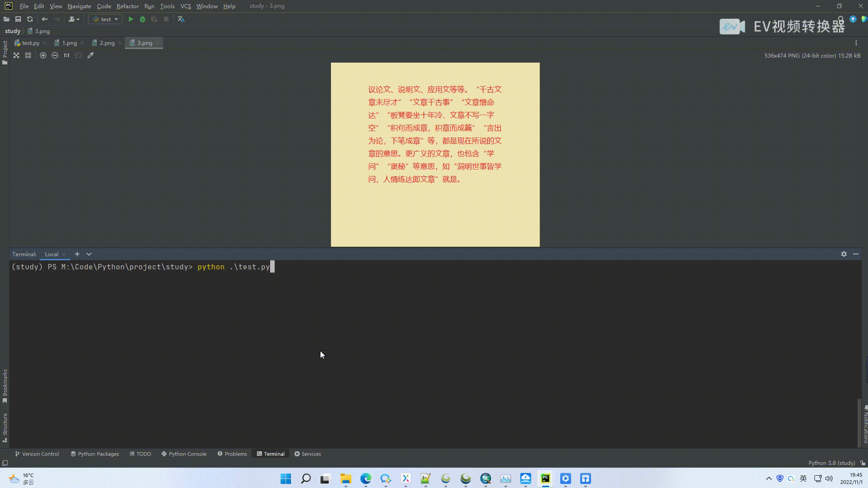Run the test configuration with the green Run icon
The image size is (868, 488).
131,19
